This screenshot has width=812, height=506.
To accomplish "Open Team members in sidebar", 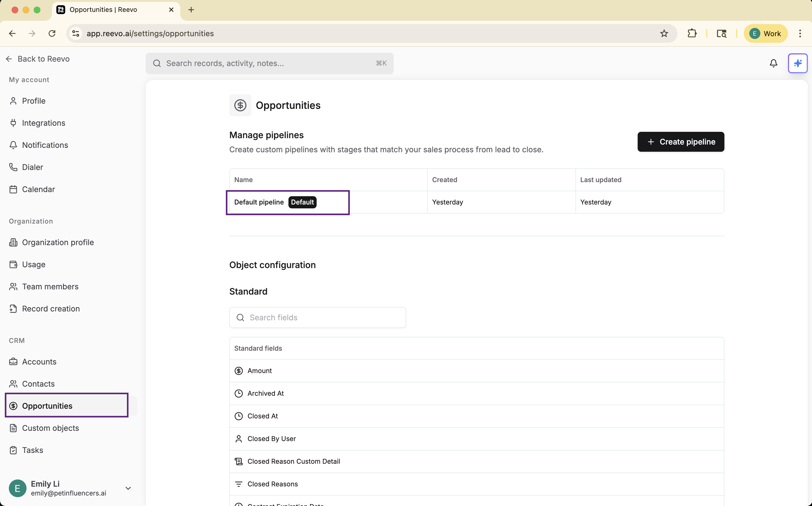I will 50,287.
